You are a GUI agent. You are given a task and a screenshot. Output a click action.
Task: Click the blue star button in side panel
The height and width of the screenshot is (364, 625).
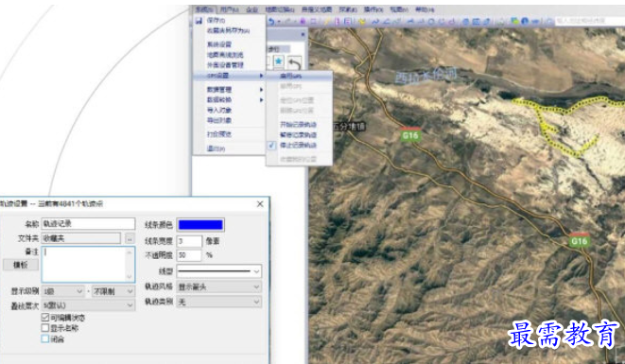(x=278, y=61)
